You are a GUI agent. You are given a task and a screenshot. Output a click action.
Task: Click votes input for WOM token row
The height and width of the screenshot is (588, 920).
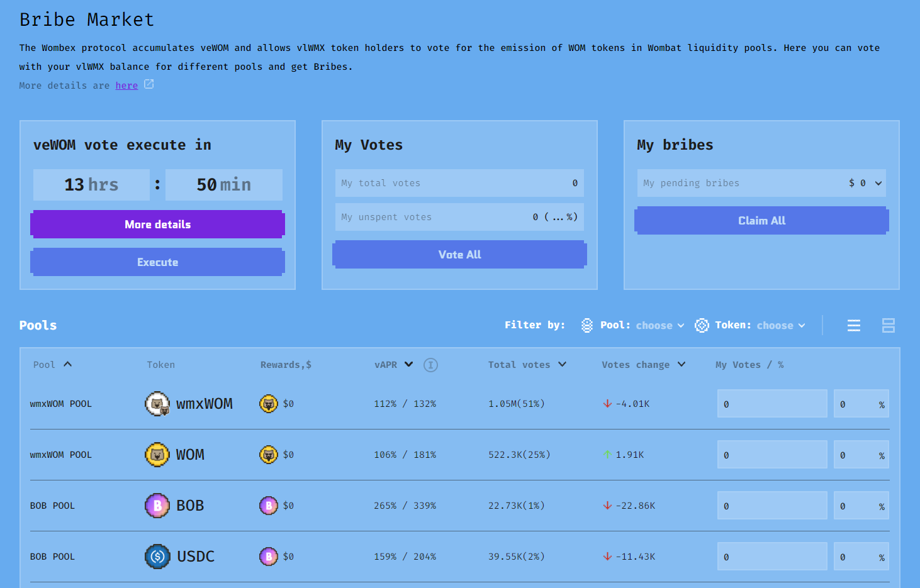(772, 455)
